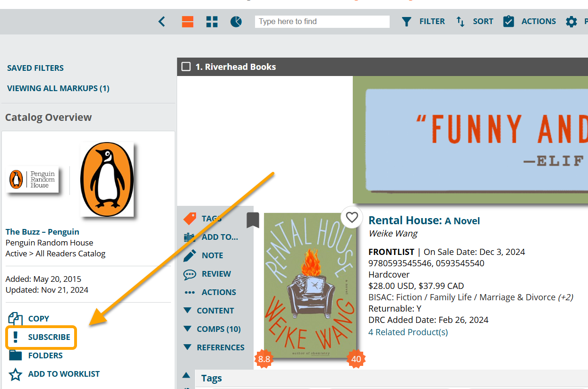Click the Folders folder icon
Screen dimensions: 588x389
(x=16, y=355)
